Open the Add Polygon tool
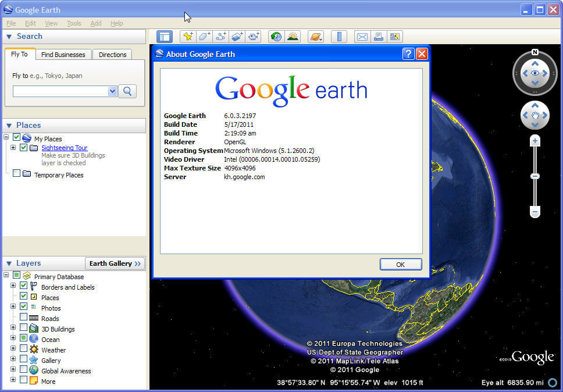This screenshot has height=392, width=563. (x=204, y=36)
